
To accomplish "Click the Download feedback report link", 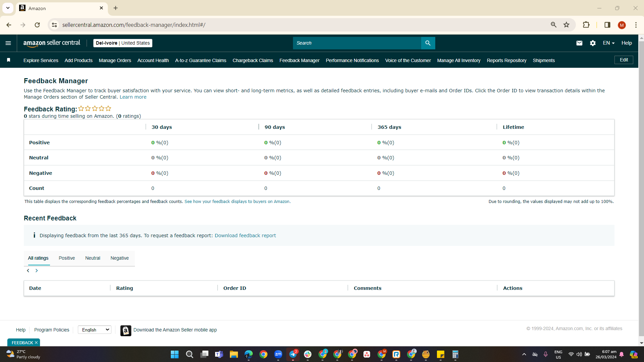I will click(x=245, y=236).
